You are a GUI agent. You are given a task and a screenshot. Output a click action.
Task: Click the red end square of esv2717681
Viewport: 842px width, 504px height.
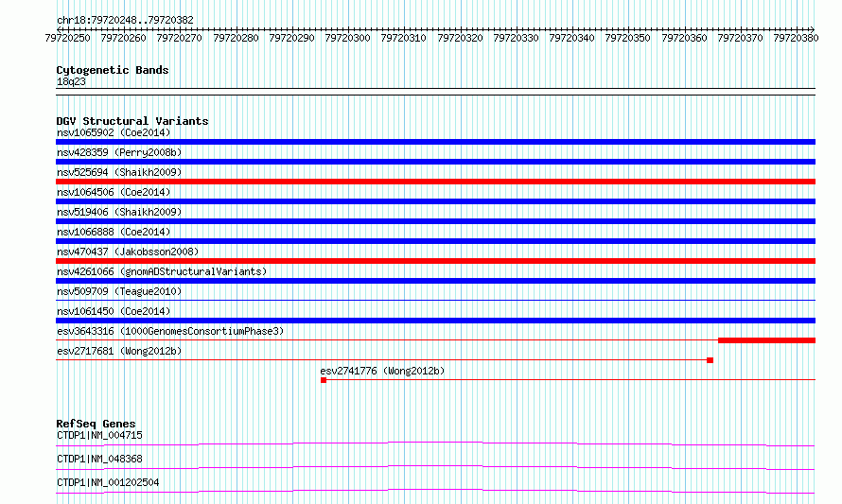pyautogui.click(x=710, y=360)
